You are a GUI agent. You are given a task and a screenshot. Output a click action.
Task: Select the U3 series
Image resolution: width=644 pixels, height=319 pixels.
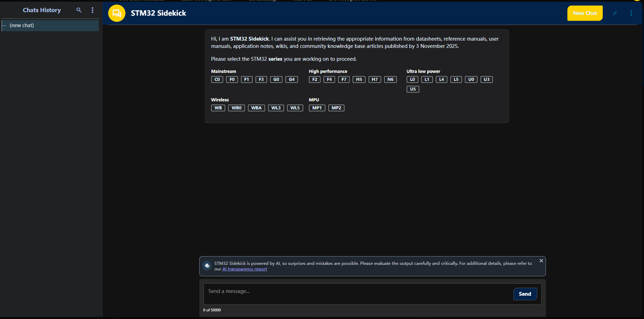point(487,79)
